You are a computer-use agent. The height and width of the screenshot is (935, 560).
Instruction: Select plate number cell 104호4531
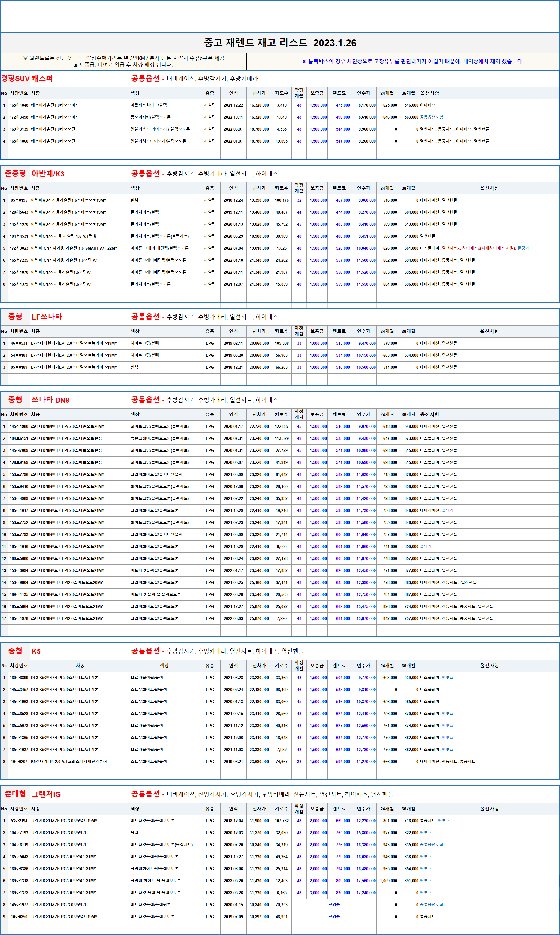(19, 236)
